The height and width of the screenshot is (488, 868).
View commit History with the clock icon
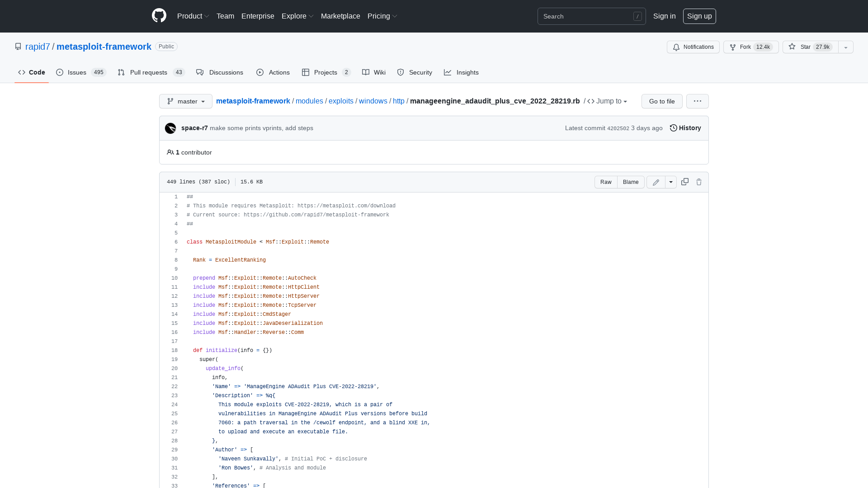(x=685, y=128)
